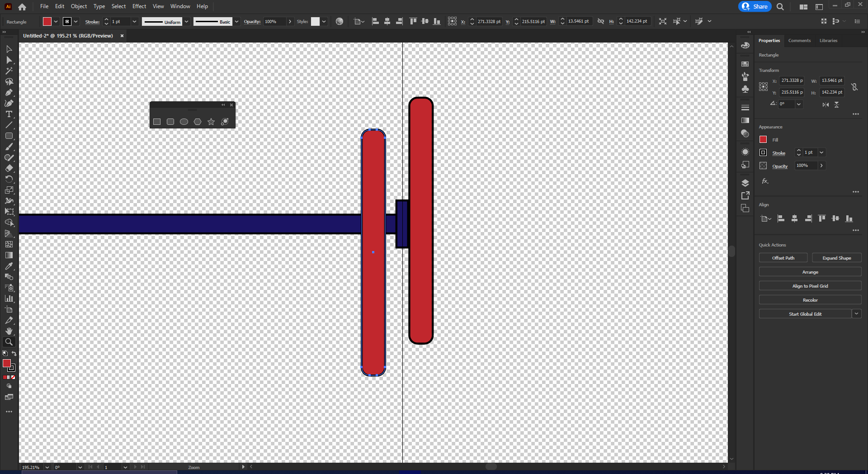Viewport: 868px width, 474px height.
Task: Select the Paintbrush tool
Action: 9,147
